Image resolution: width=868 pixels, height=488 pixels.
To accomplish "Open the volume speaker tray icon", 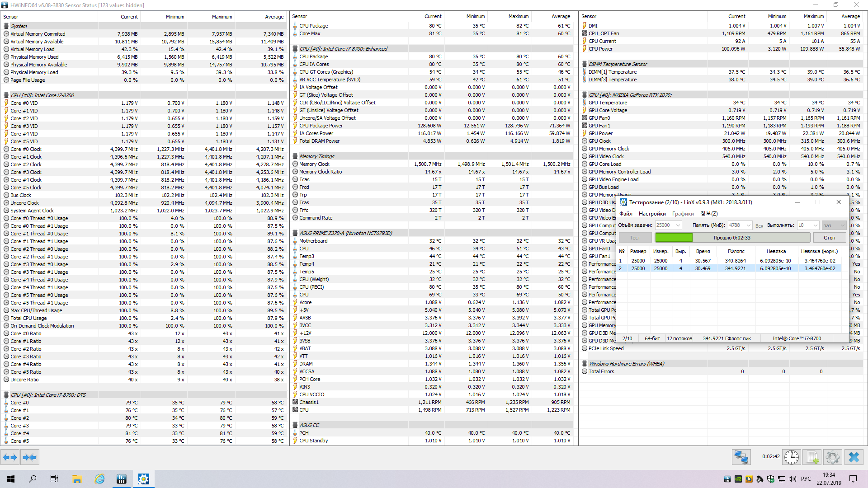I will [x=792, y=479].
